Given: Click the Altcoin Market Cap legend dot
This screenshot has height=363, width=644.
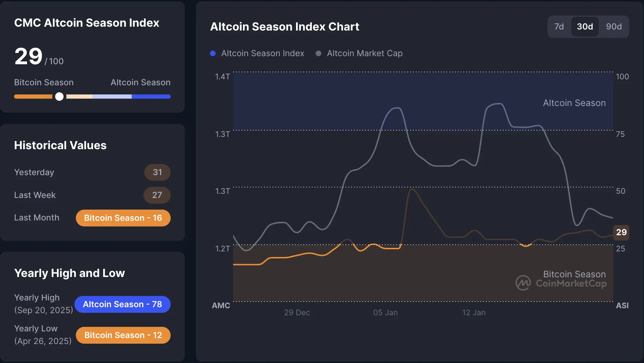Looking at the screenshot, I should tap(318, 53).
